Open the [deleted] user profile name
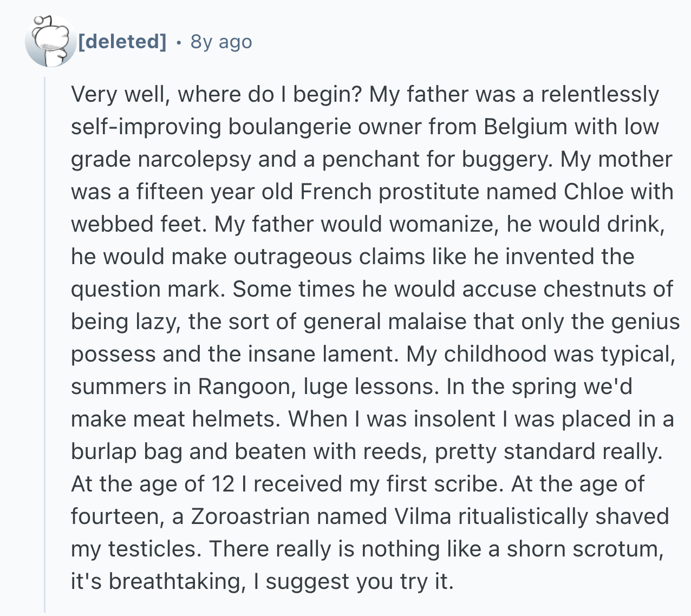The height and width of the screenshot is (616, 691). point(123,41)
